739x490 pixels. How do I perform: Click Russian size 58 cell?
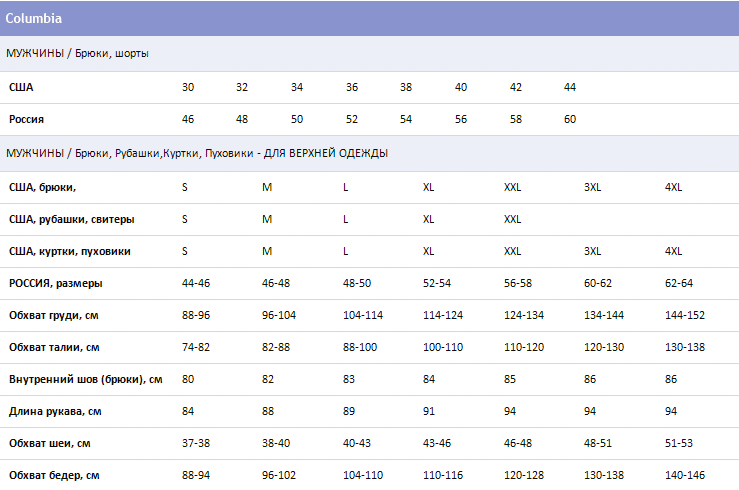pos(516,119)
